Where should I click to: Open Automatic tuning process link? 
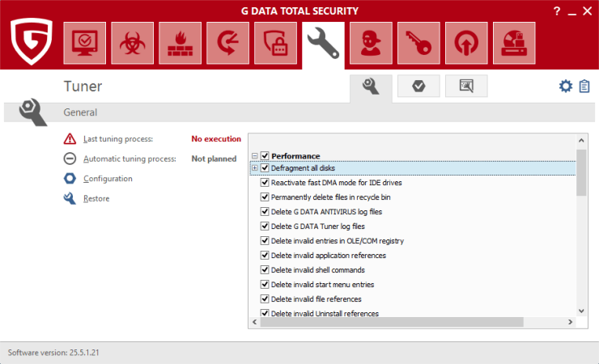click(x=130, y=159)
